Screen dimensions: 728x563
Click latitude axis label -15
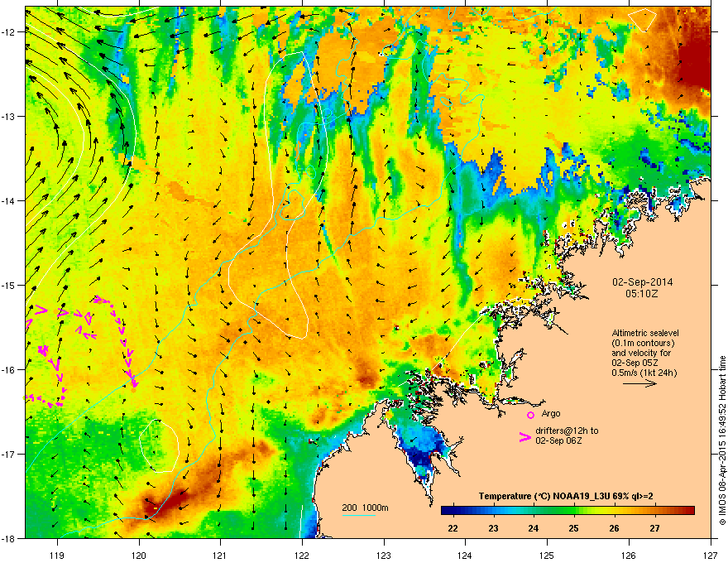point(9,285)
